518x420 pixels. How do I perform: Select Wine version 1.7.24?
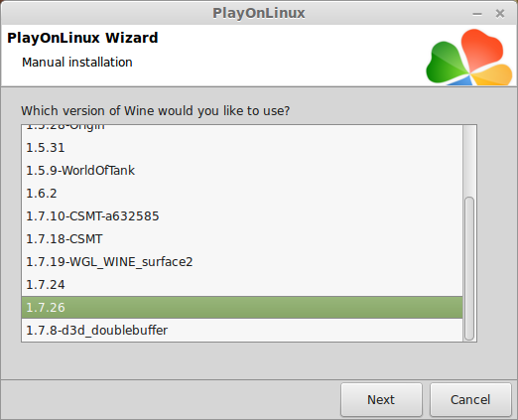click(242, 285)
